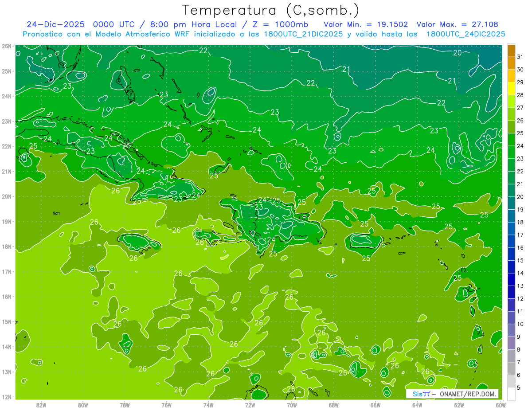The height and width of the screenshot is (411, 532).
Task: Select the 64W longitude axis label
Action: pyautogui.click(x=417, y=405)
